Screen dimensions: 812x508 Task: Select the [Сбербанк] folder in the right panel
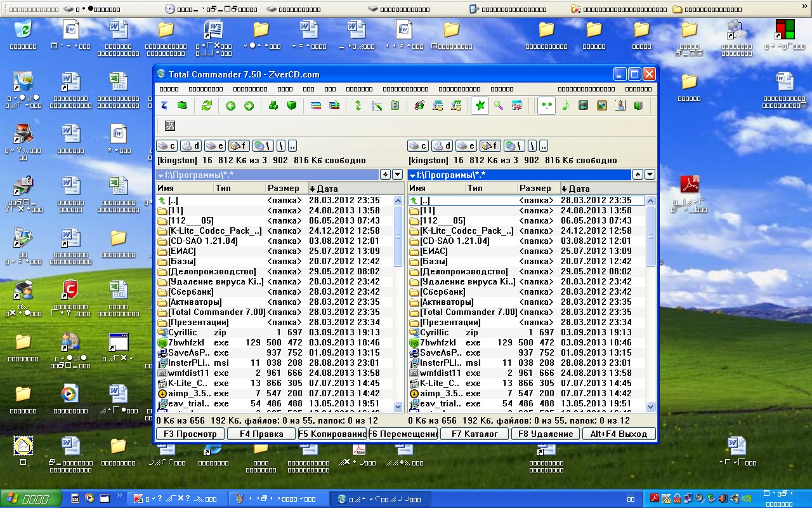tap(443, 291)
